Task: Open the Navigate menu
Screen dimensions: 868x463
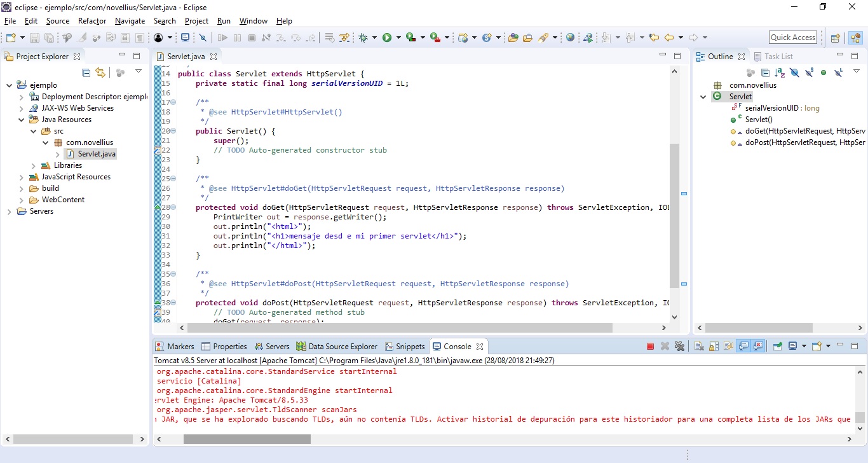Action: [130, 21]
